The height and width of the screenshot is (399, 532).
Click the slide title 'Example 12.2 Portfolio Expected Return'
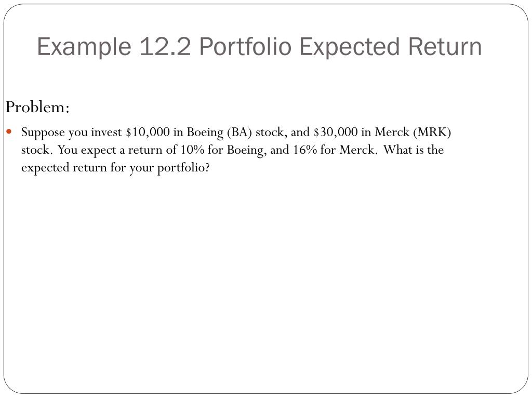tap(259, 47)
